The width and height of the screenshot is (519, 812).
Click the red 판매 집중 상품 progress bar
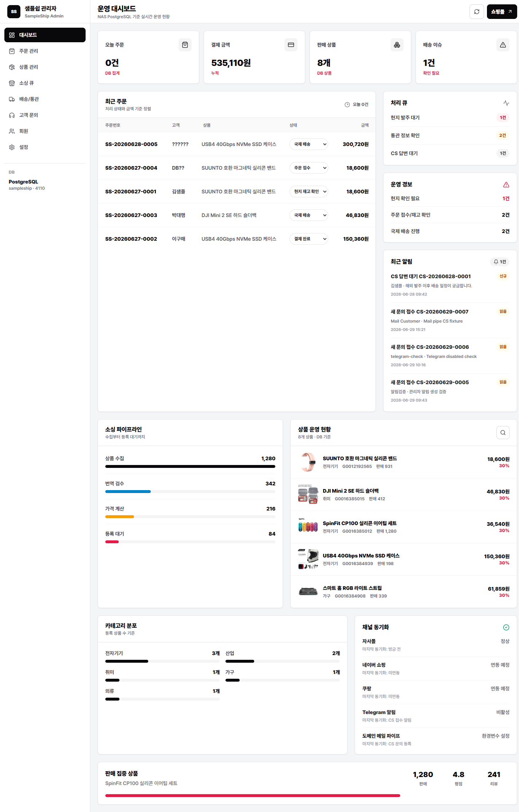253,796
